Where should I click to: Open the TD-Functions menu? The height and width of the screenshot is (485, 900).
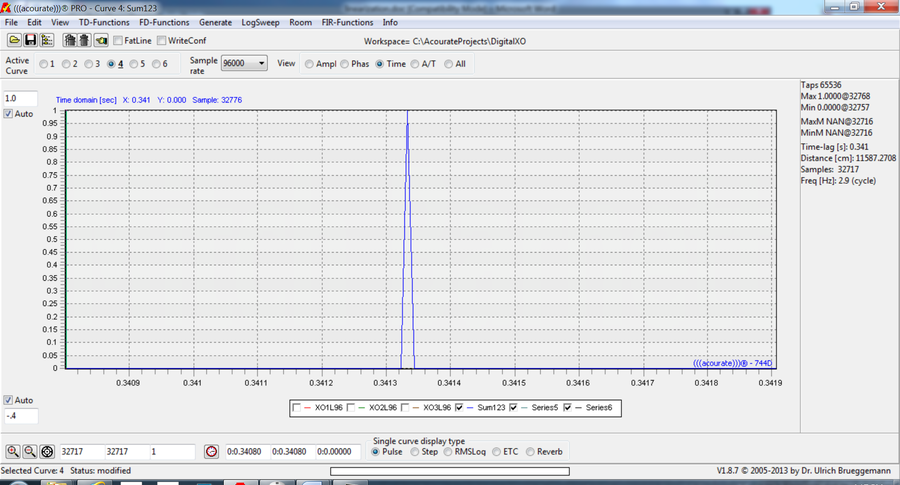[x=104, y=22]
